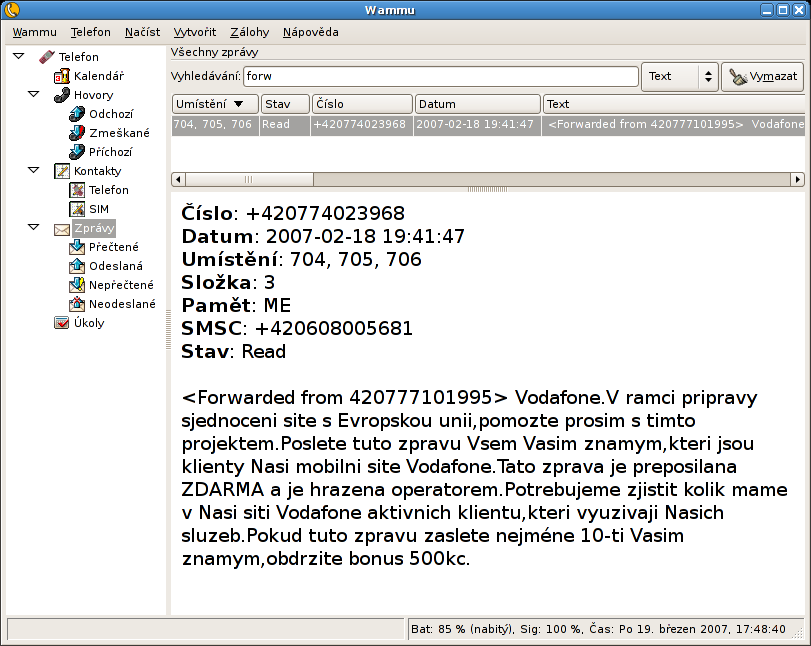Select the Odeslaná tree item label
The image size is (811, 646).
(116, 266)
